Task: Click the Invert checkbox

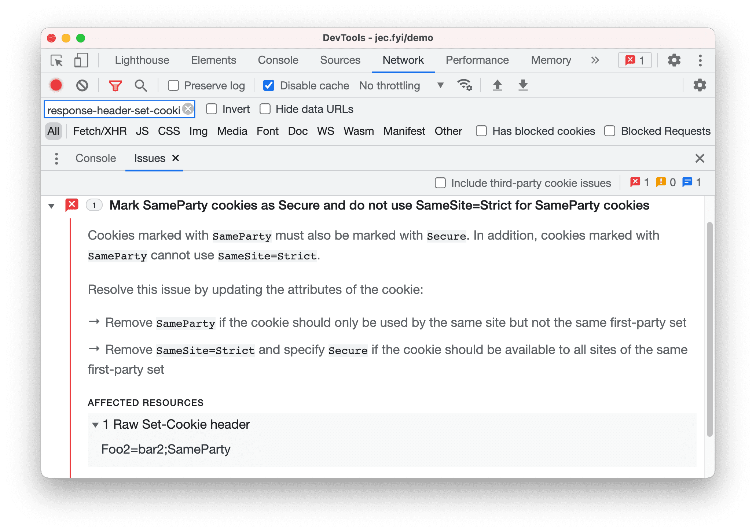Action: pyautogui.click(x=209, y=110)
